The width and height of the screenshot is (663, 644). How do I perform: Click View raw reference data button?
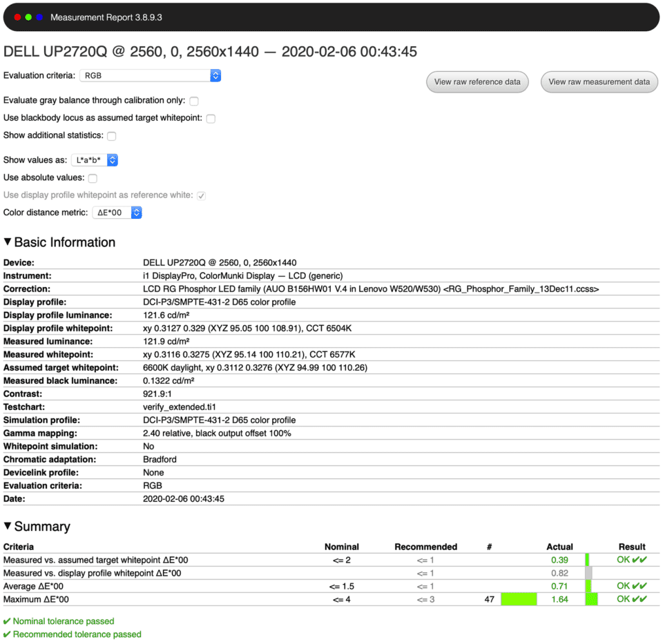pyautogui.click(x=477, y=82)
